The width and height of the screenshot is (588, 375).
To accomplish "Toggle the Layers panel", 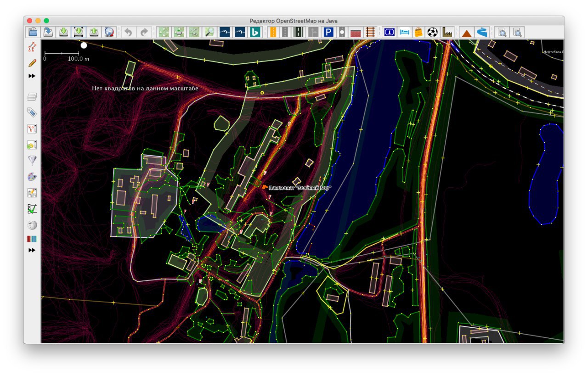I will [x=32, y=96].
